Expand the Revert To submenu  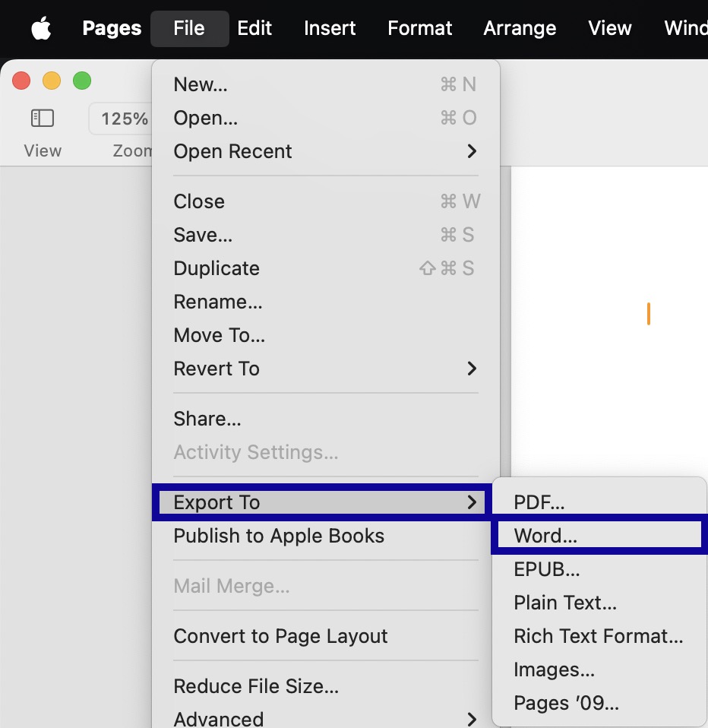point(325,369)
